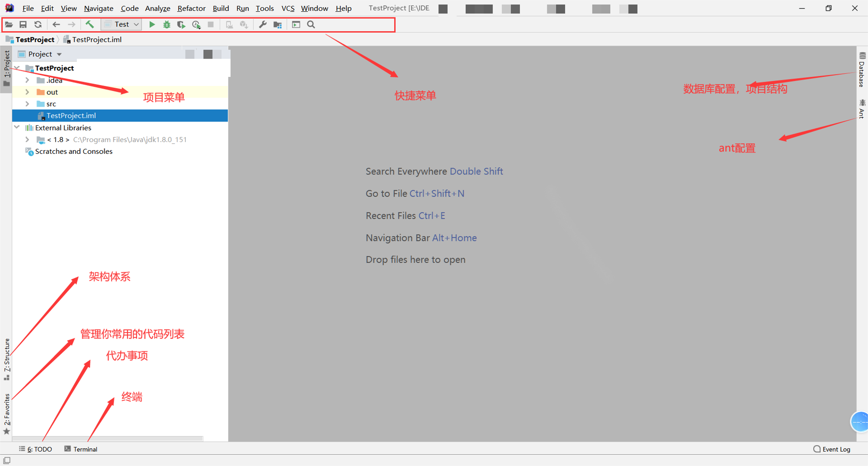Click the tool windows quick access corner icon

click(x=7, y=460)
